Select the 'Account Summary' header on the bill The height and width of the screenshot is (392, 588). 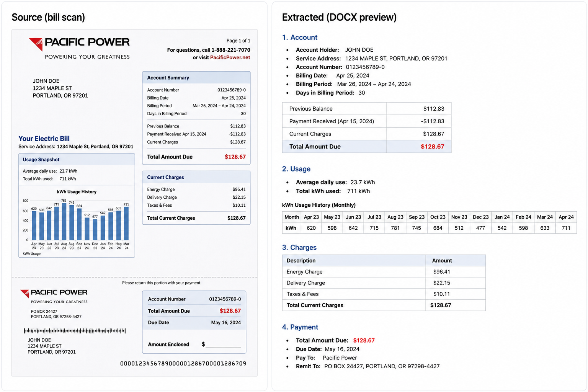click(196, 77)
